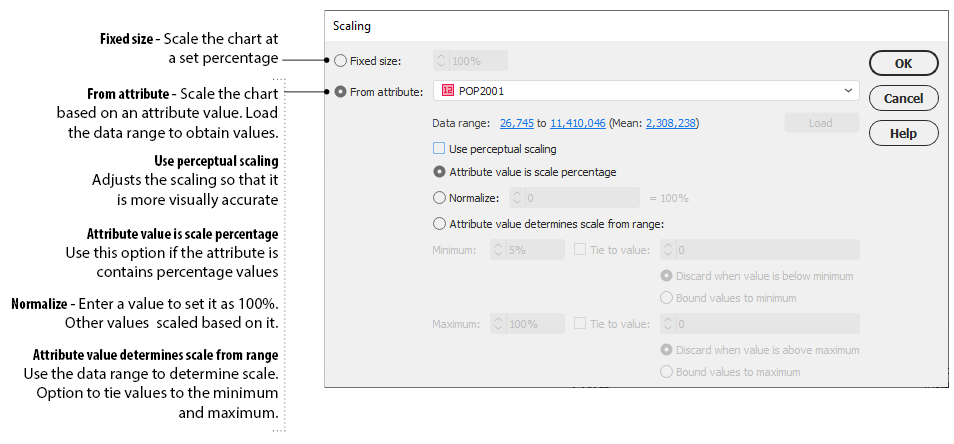Enable Use perceptual scaling checkbox

439,149
